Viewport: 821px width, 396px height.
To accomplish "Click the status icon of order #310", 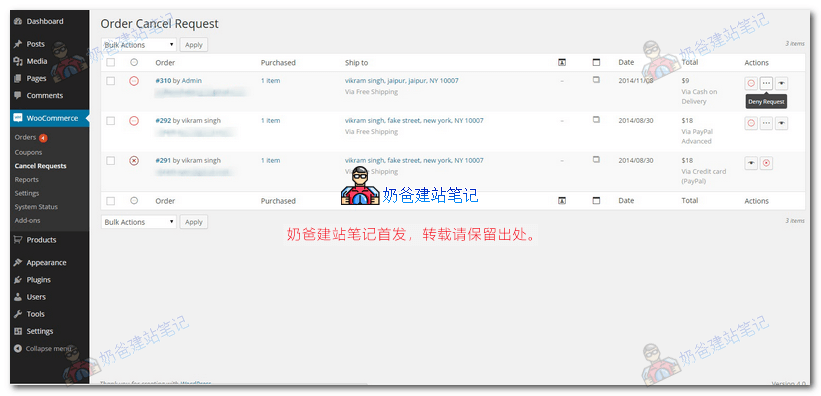I will (134, 81).
